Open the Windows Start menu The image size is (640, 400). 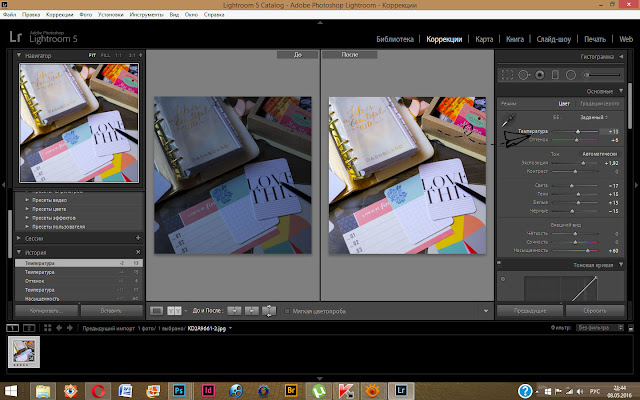point(11,391)
